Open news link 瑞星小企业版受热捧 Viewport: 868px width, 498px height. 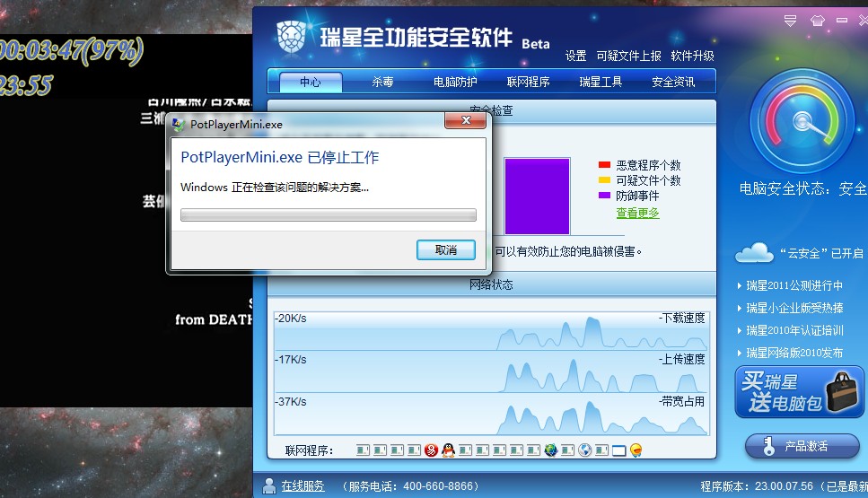[794, 308]
